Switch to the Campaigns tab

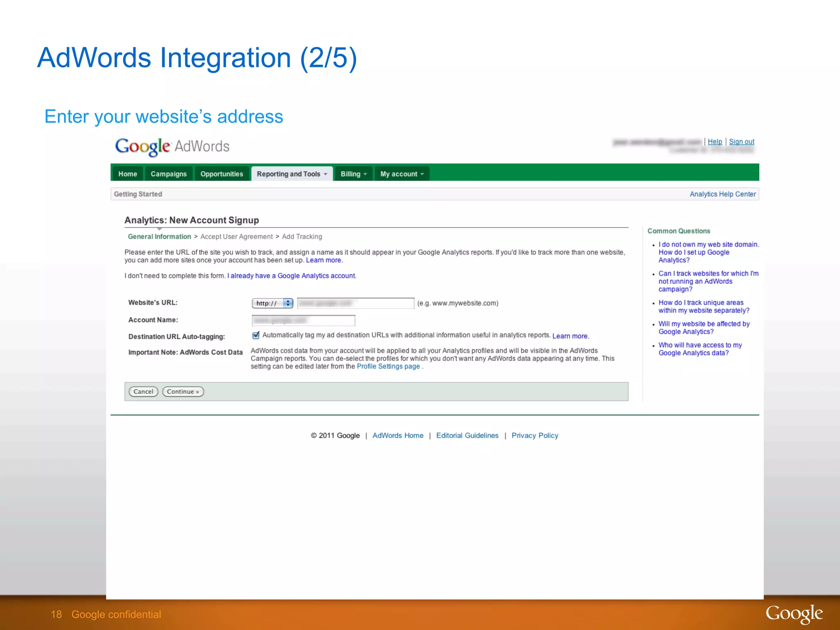[x=169, y=174]
